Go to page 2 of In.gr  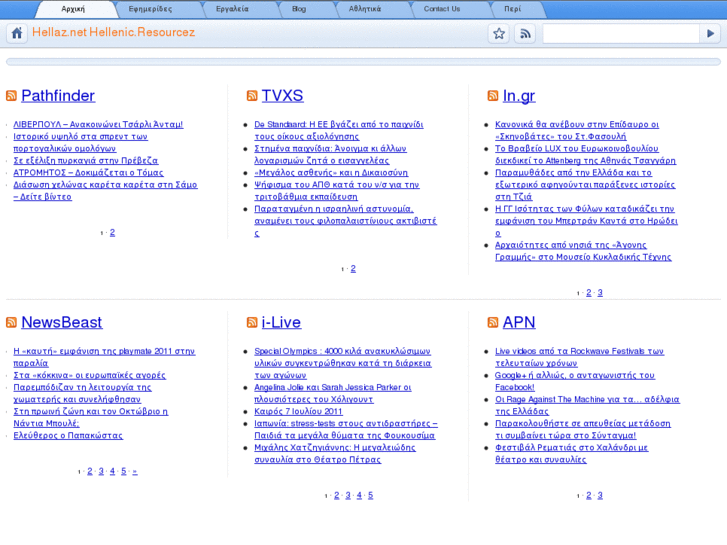(x=589, y=293)
